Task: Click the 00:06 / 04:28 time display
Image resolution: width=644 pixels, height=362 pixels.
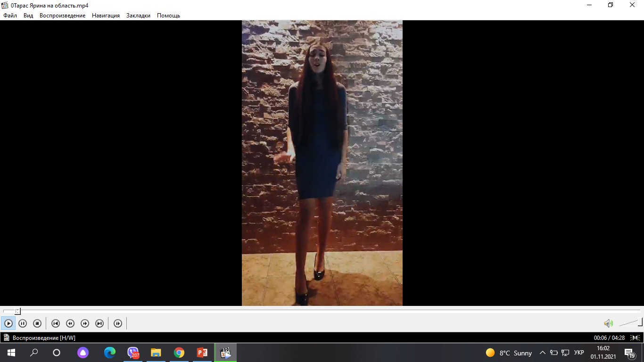Action: tap(609, 337)
